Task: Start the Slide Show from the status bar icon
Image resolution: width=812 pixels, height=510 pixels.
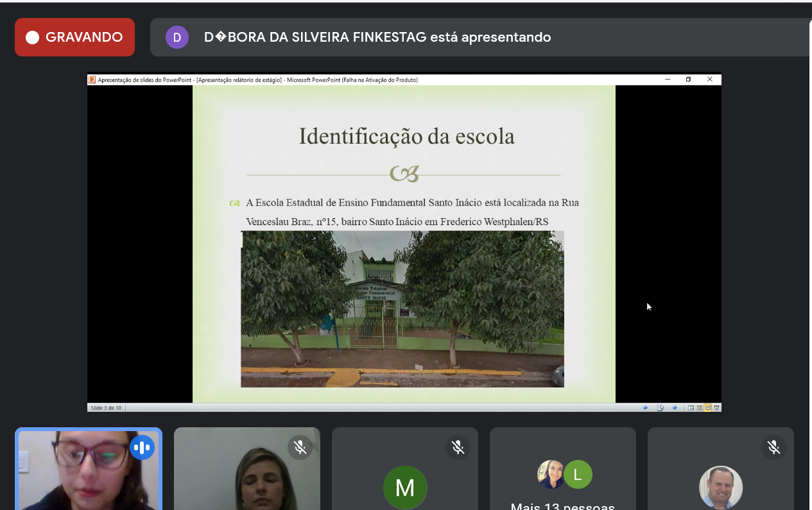Action: 716,407
